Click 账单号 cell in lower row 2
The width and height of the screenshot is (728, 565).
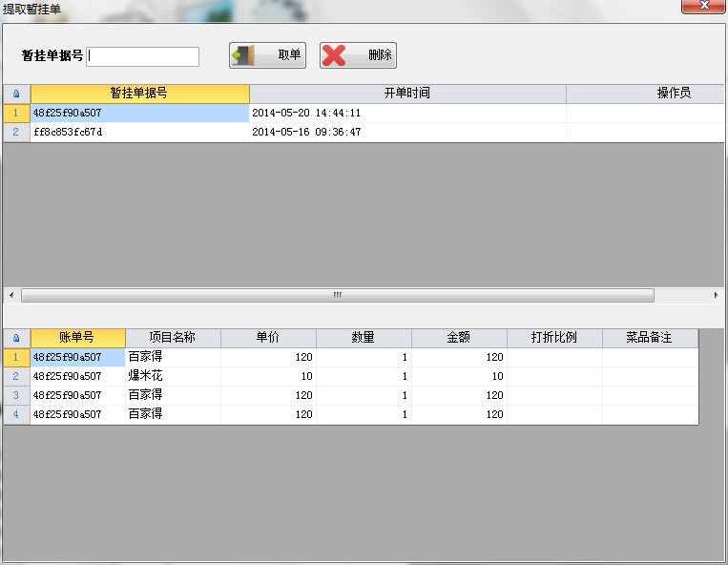coord(78,377)
